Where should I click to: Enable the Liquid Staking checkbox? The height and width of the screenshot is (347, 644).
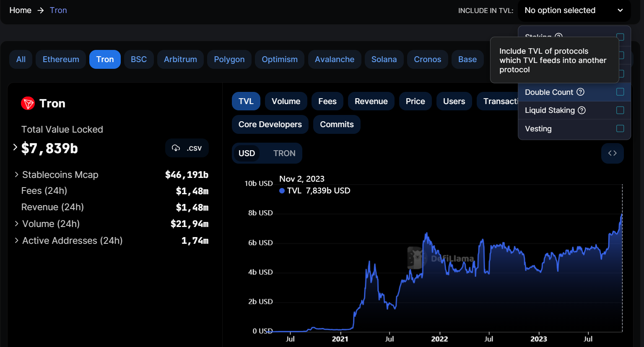620,110
